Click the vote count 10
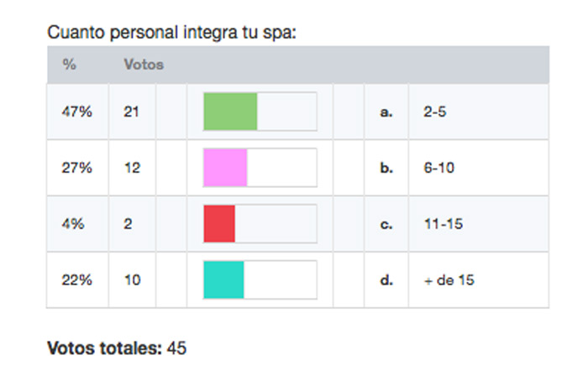 click(x=133, y=280)
